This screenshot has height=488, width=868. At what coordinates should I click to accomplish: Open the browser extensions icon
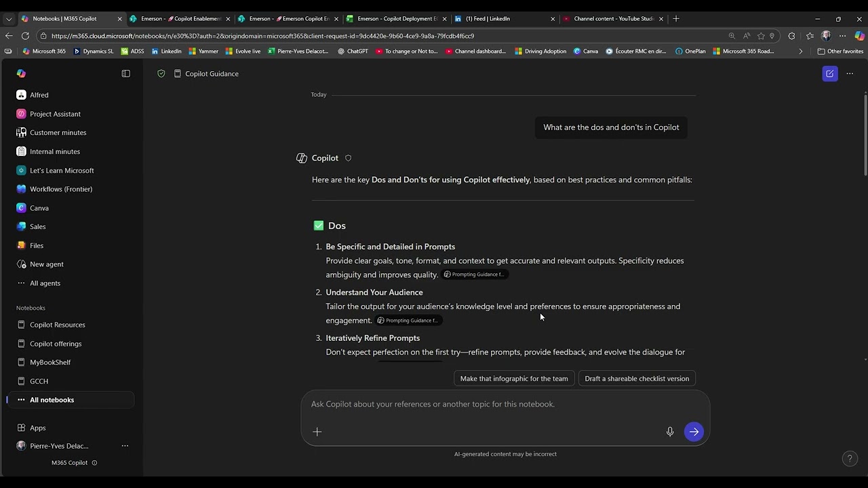point(791,36)
